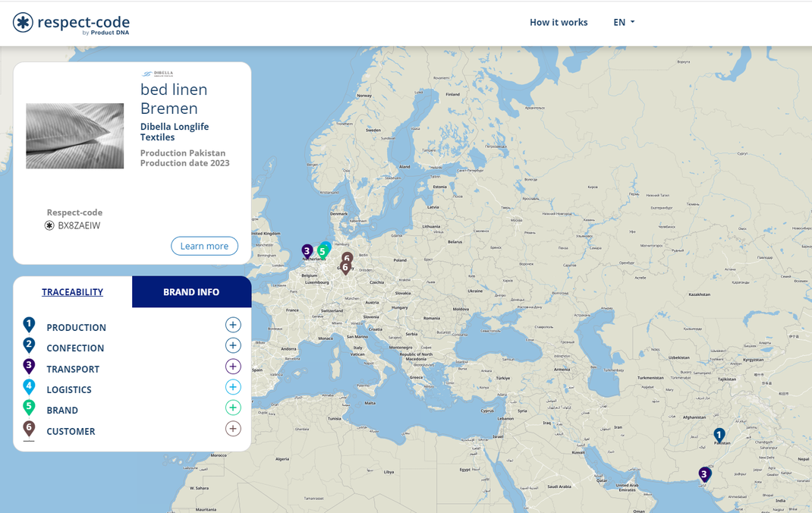This screenshot has height=513, width=812.
Task: Click the number 4 pin beside LOGISTICS
Action: (x=29, y=387)
